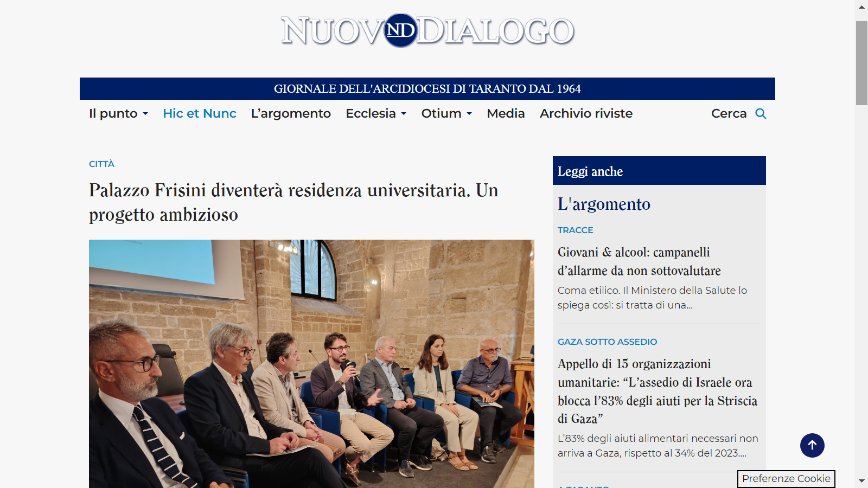Expand the Otium dropdown menu
This screenshot has height=488, width=868.
pos(446,113)
